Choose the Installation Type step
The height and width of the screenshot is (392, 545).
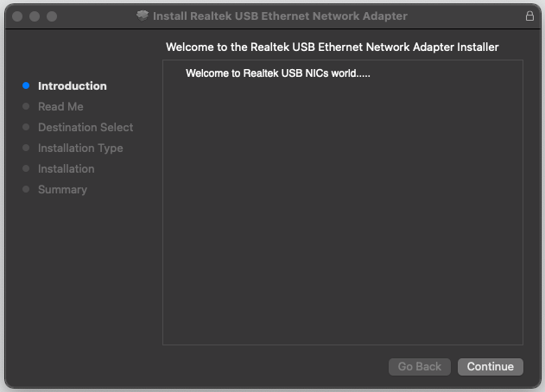pyautogui.click(x=80, y=148)
